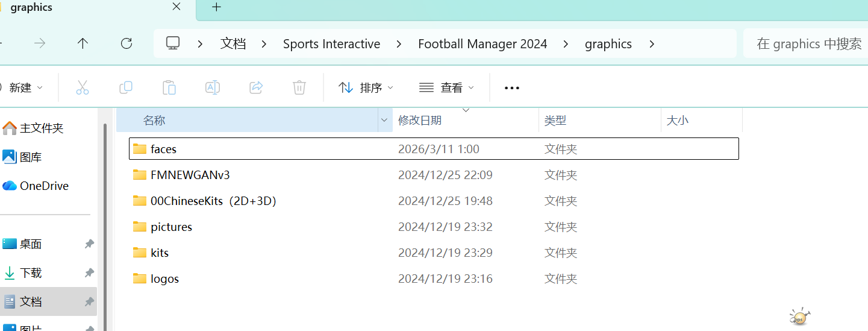Screen dimensions: 868x331
Task: Click Football Manager 2024 in breadcrumb
Action: [482, 44]
